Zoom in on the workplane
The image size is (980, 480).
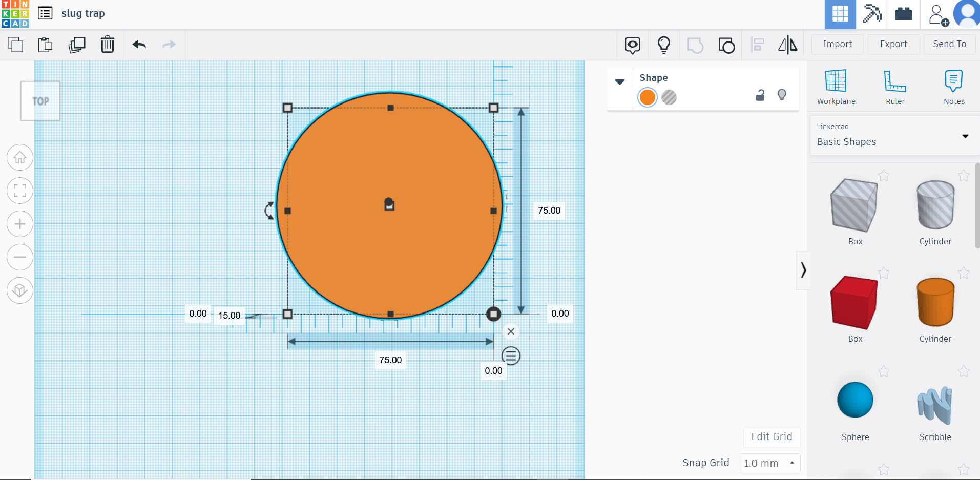point(19,224)
